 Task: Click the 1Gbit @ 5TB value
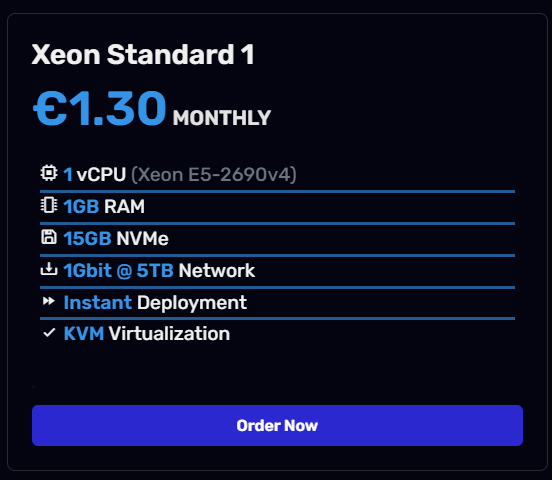tap(118, 270)
